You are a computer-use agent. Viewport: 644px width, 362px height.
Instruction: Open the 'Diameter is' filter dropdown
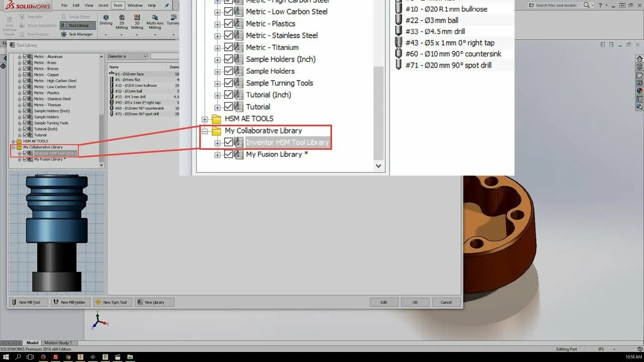coord(128,56)
